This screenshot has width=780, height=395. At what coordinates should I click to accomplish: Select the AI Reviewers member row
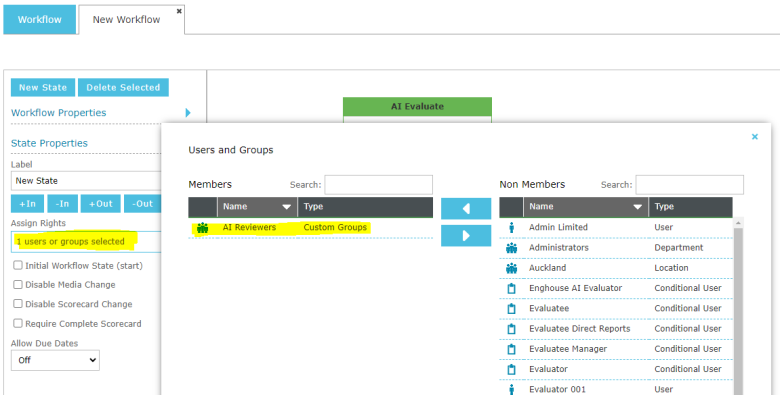tap(310, 228)
